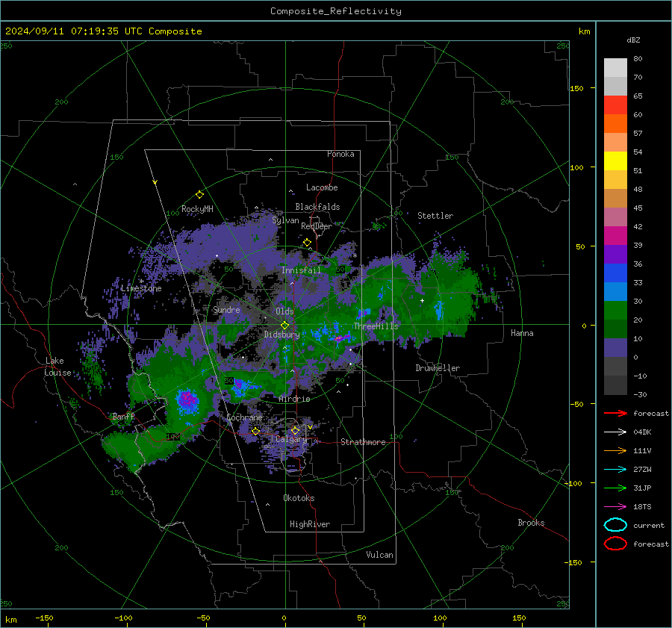The image size is (672, 628).
Task: Click the Ponoka city label
Action: point(340,154)
